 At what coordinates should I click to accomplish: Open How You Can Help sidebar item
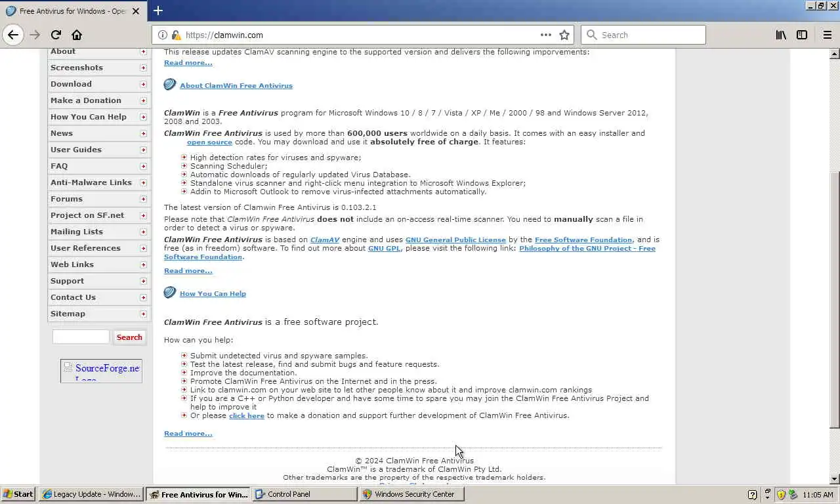(99, 117)
